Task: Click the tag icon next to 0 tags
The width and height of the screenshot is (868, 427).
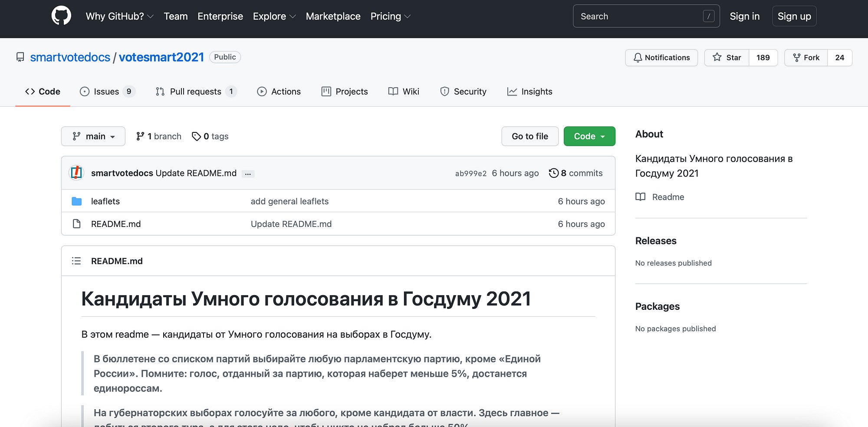Action: point(196,136)
